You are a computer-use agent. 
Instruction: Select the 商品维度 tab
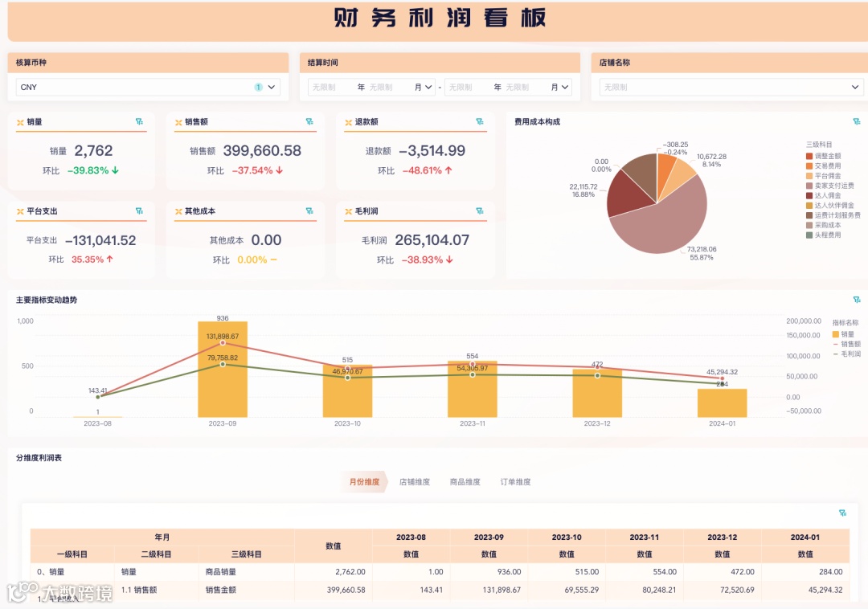(x=465, y=482)
